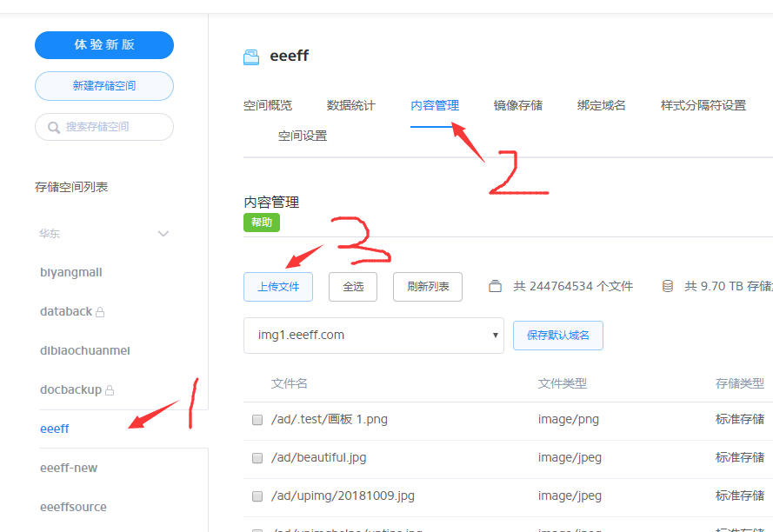Click the magnifier icon in bucket search box
This screenshot has height=532, width=773.
coord(54,126)
